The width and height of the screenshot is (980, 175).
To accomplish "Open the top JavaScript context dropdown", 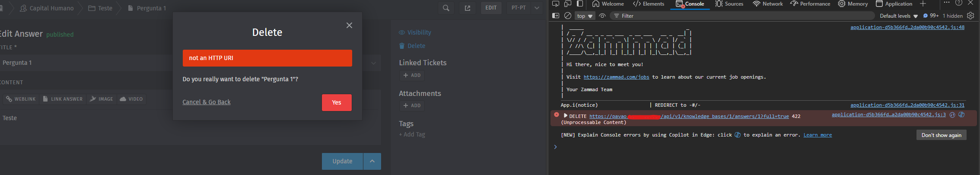I will [585, 16].
